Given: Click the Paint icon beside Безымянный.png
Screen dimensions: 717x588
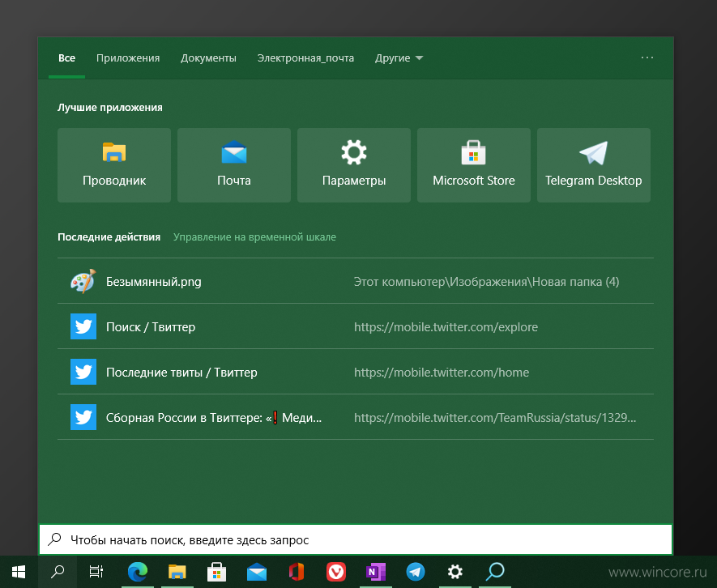Looking at the screenshot, I should pos(83,281).
